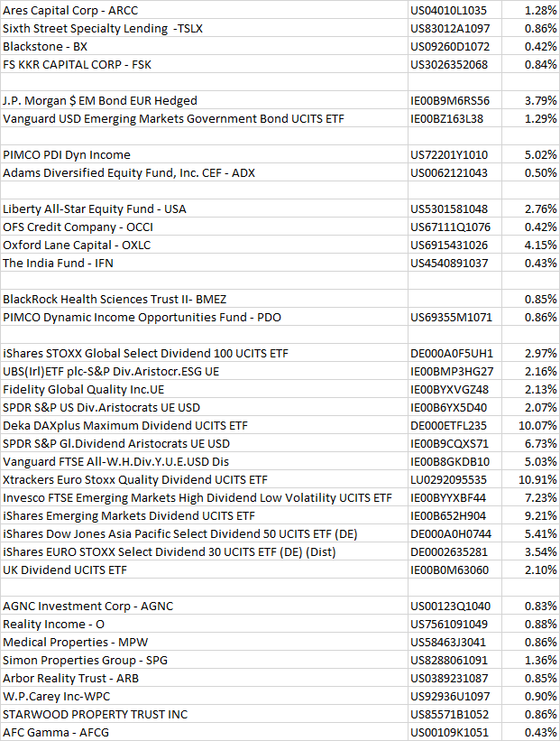Select ISIN cell LU0292095535
Screen dimensions: 560x741
[449, 479]
